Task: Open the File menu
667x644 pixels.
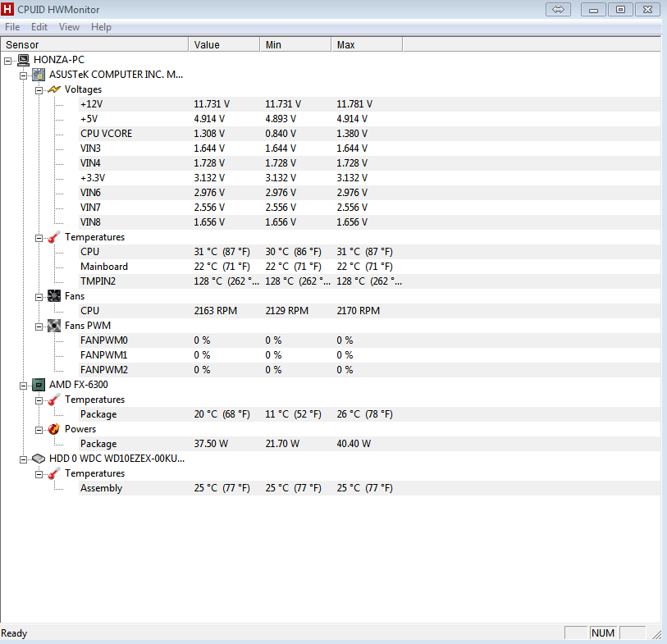Action: coord(12,27)
